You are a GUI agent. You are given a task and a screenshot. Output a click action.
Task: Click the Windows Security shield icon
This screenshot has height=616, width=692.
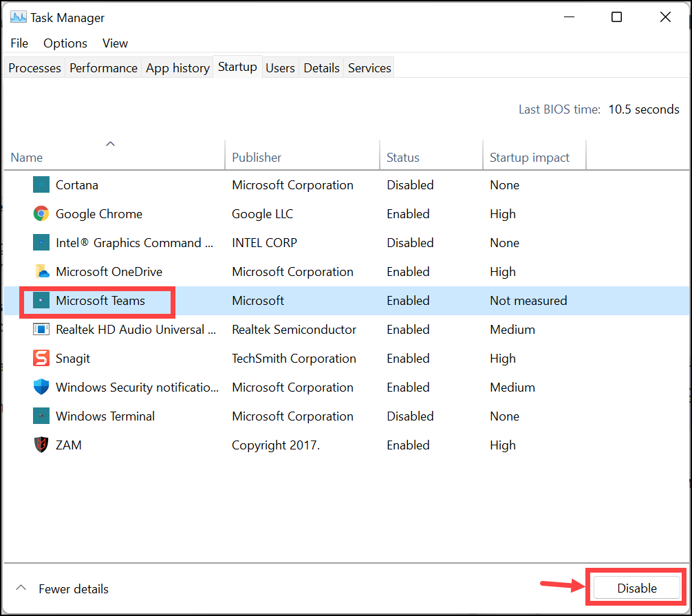point(41,387)
